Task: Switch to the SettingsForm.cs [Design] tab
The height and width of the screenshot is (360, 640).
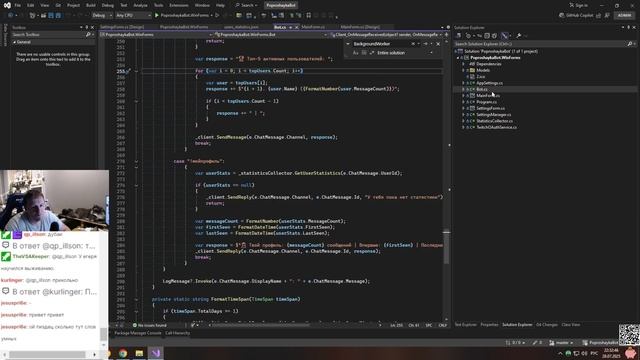Action: click(122, 27)
